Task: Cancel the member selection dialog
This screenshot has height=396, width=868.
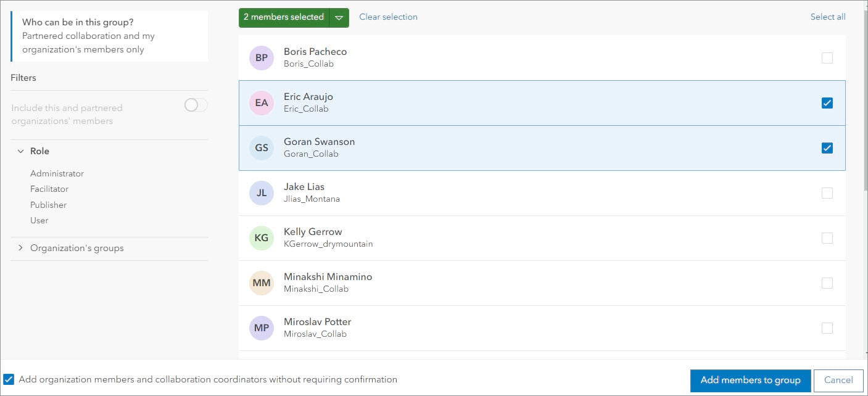Action: (838, 380)
